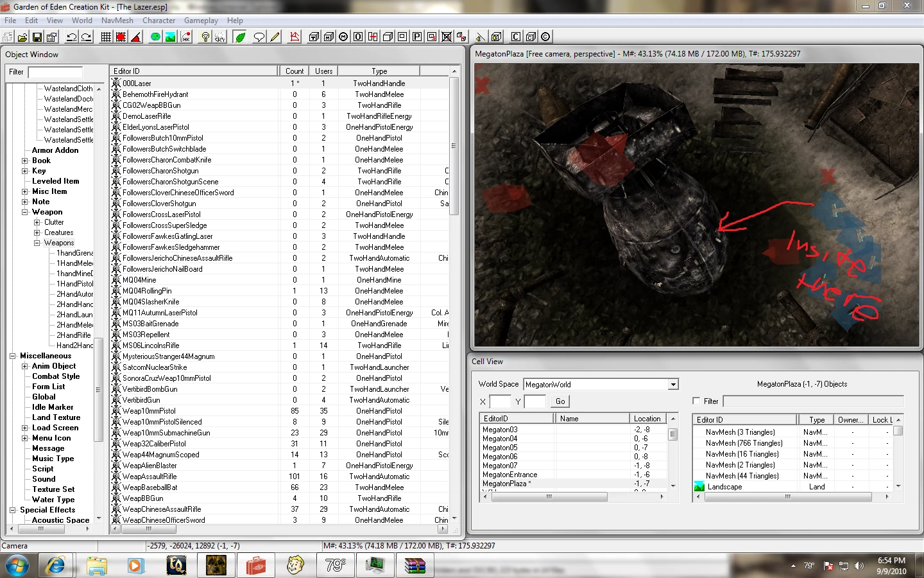Viewport: 924px width, 578px height.
Task: Click the boxed O toolbar icon
Action: click(358, 37)
